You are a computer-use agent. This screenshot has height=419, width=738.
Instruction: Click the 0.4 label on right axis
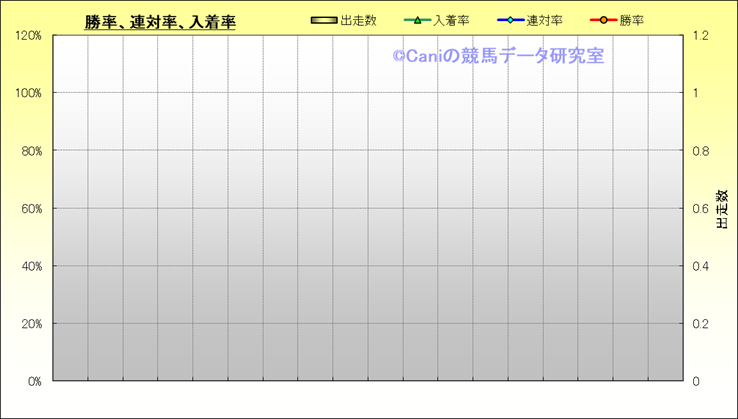pos(700,267)
